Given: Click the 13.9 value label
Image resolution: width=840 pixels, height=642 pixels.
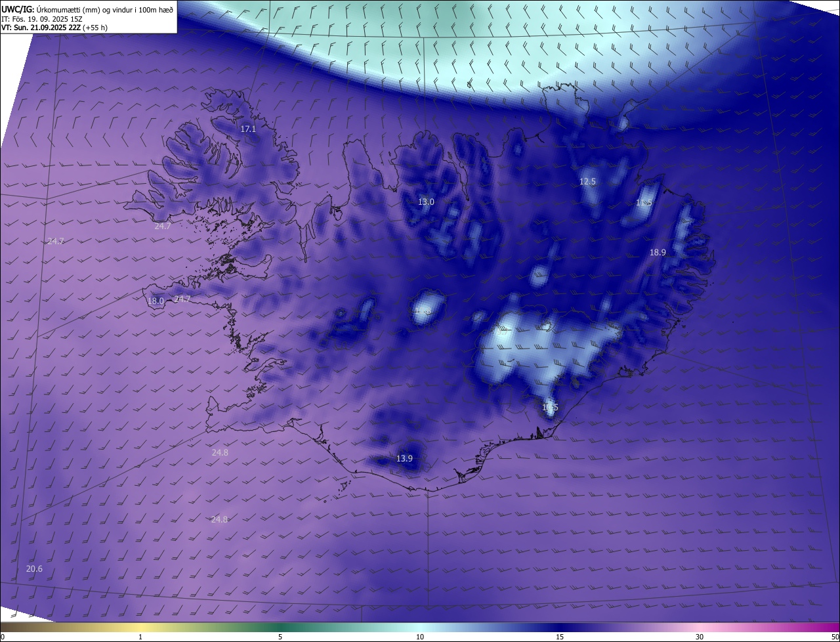Looking at the screenshot, I should tap(405, 459).
